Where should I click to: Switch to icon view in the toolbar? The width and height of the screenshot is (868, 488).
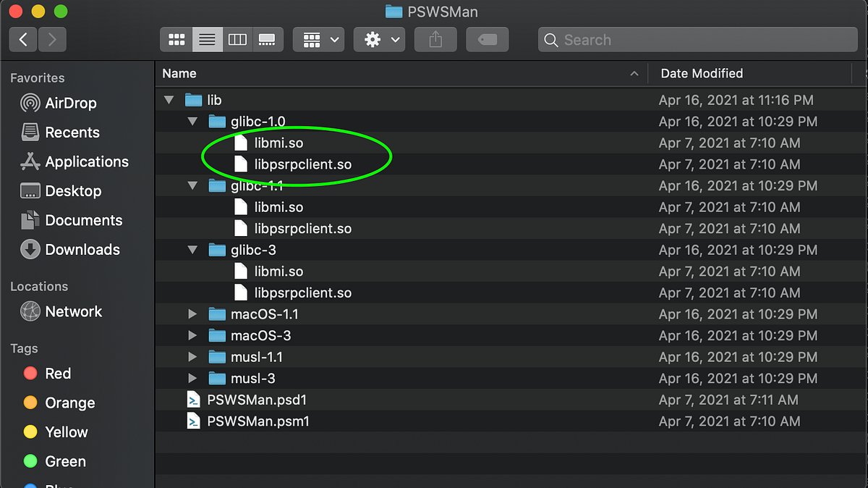click(176, 39)
